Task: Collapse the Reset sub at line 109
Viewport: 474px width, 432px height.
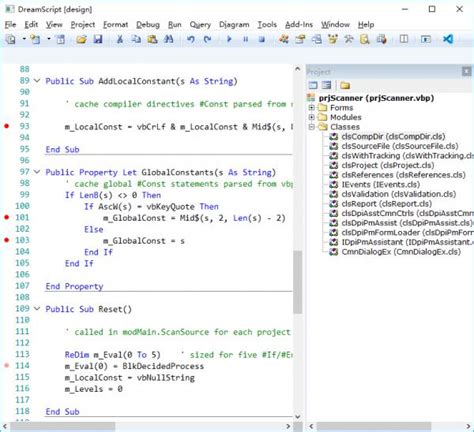Action: tap(37, 309)
